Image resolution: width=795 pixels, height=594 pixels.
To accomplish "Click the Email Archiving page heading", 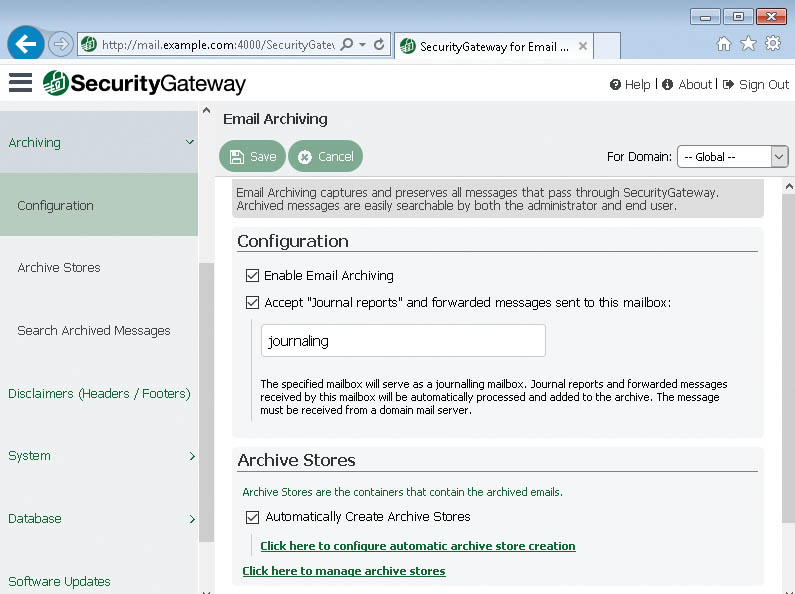I will pyautogui.click(x=275, y=119).
